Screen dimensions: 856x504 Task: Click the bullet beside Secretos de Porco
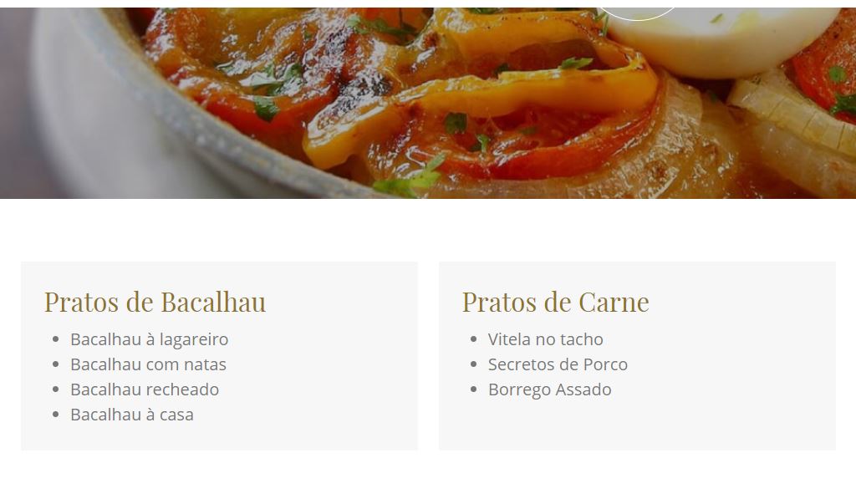tap(473, 364)
